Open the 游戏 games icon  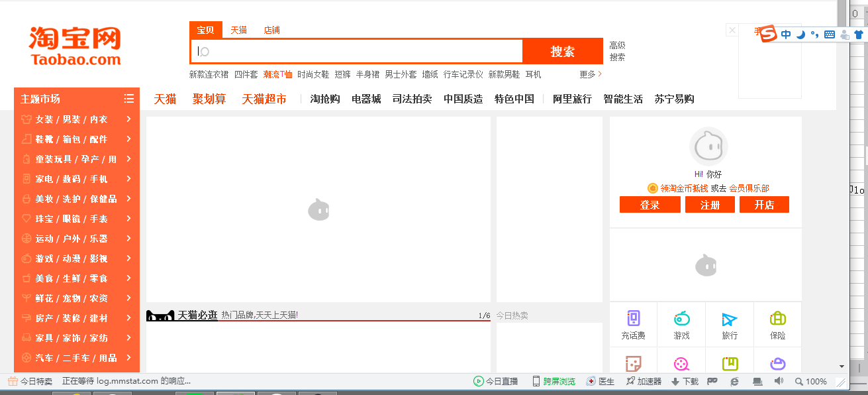681,319
